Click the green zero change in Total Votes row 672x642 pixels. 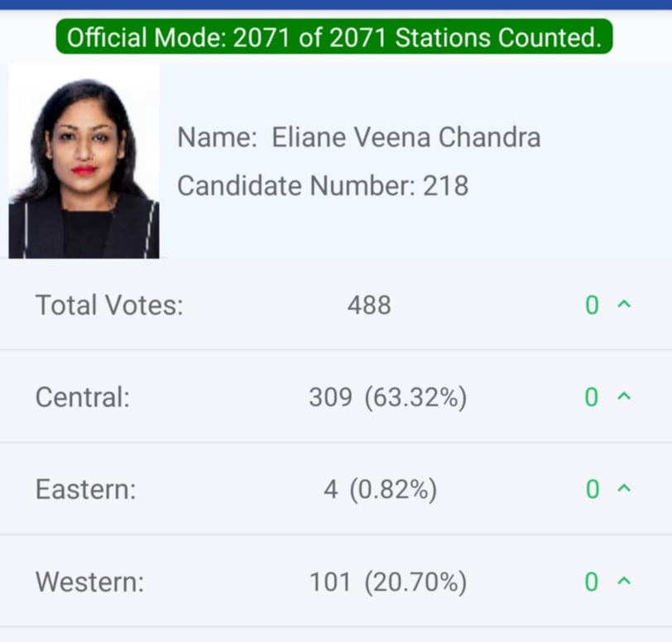tap(593, 305)
